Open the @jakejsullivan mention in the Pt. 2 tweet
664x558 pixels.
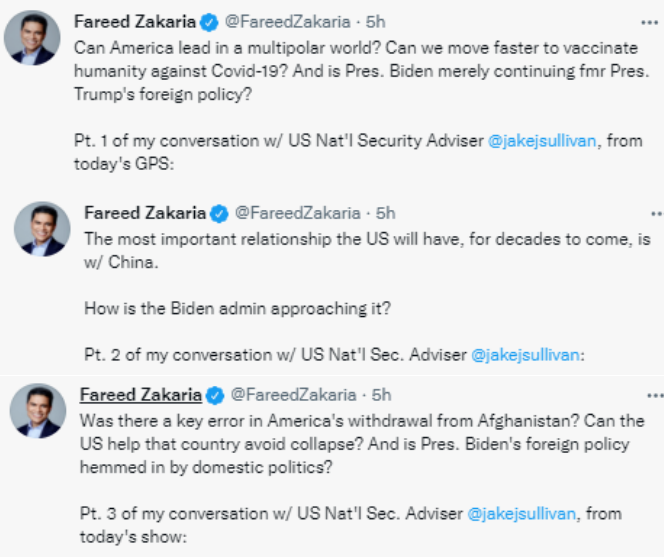click(525, 355)
